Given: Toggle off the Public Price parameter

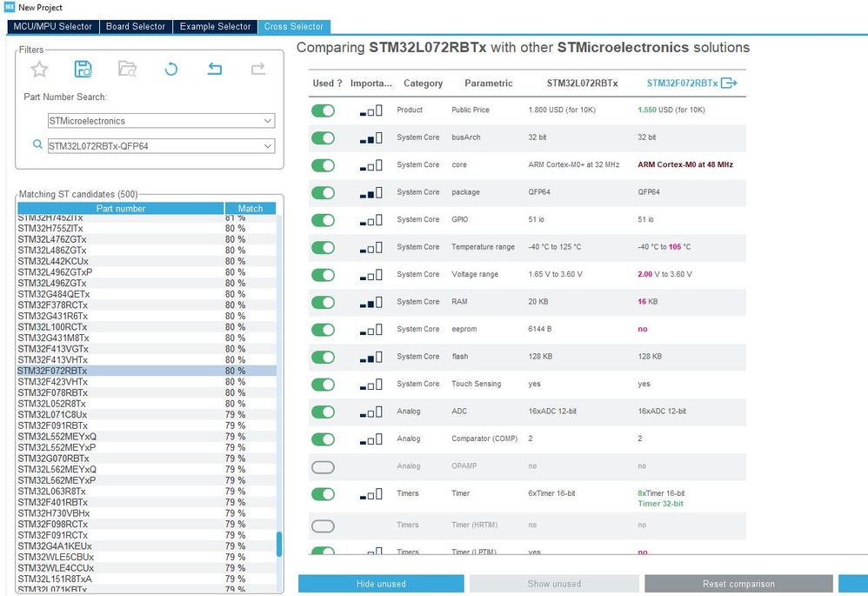Looking at the screenshot, I should [x=324, y=110].
